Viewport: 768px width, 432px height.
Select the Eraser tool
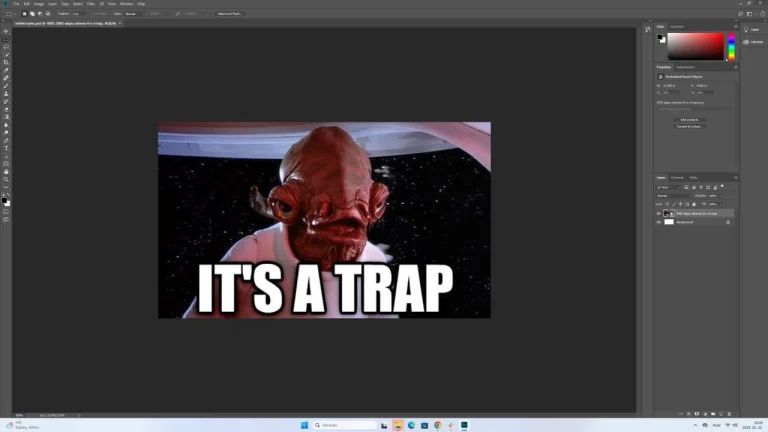click(x=6, y=109)
